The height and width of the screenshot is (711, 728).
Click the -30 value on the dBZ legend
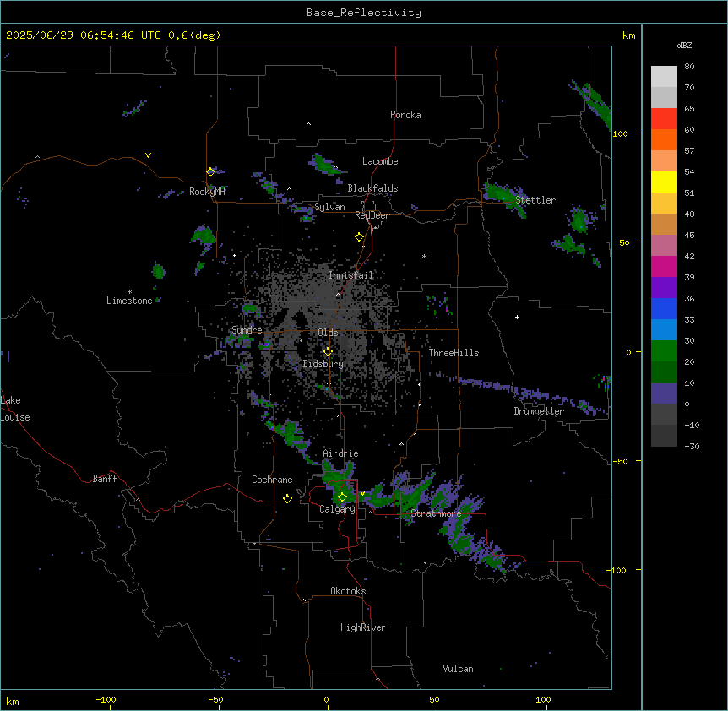pos(692,446)
